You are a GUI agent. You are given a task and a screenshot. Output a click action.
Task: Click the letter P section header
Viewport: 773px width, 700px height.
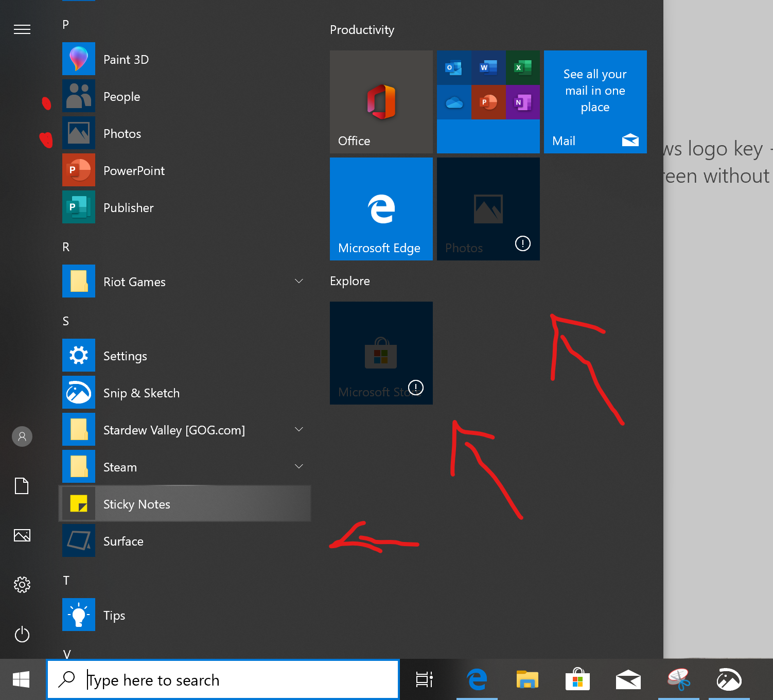click(x=66, y=24)
